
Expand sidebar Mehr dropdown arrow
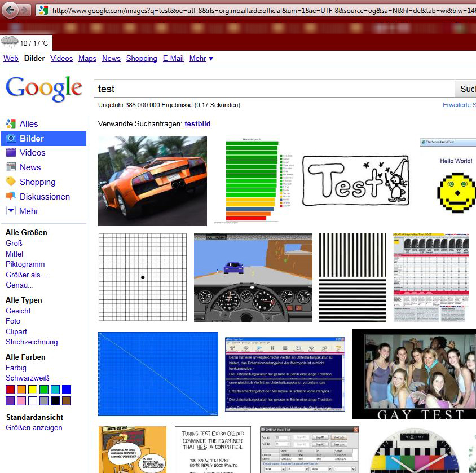point(11,210)
